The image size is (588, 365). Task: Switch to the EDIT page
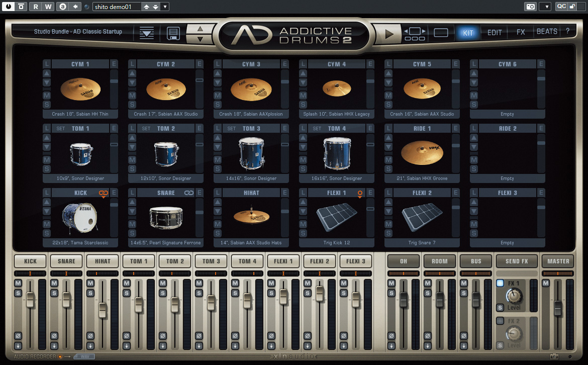[x=495, y=33]
